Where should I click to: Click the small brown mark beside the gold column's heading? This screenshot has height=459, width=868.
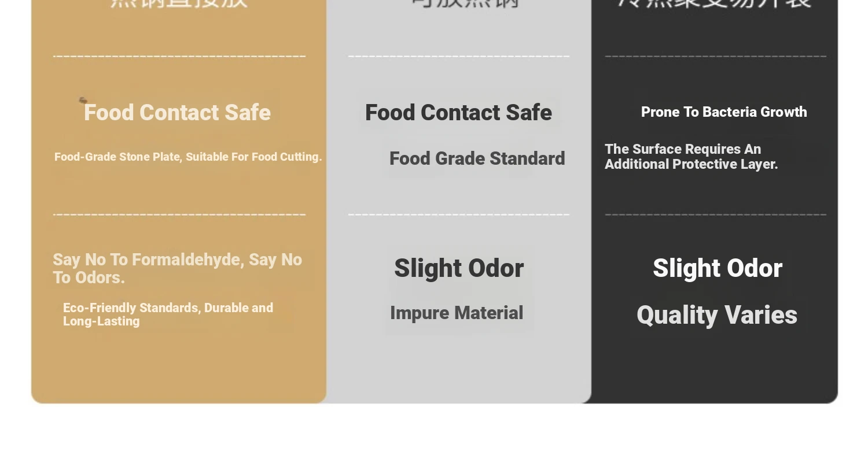click(83, 101)
